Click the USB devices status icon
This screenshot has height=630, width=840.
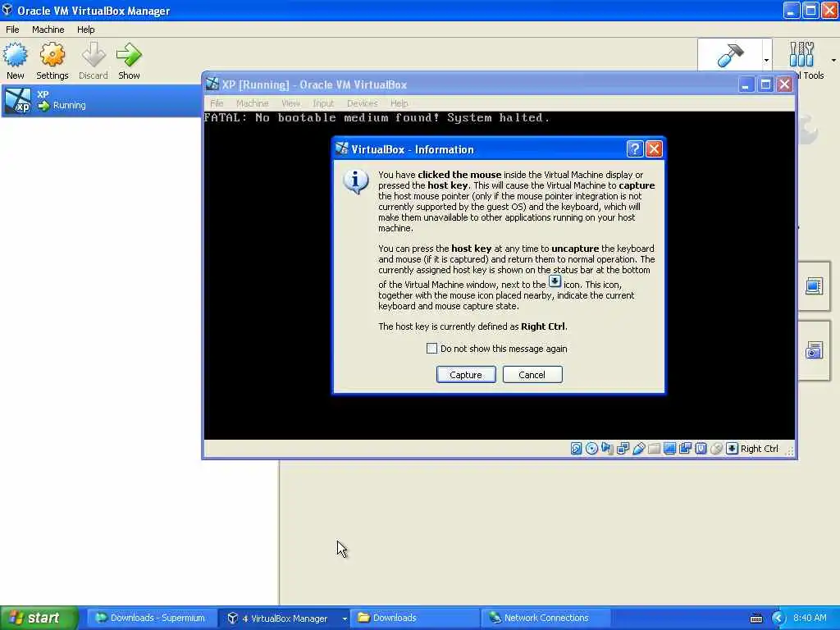point(638,449)
